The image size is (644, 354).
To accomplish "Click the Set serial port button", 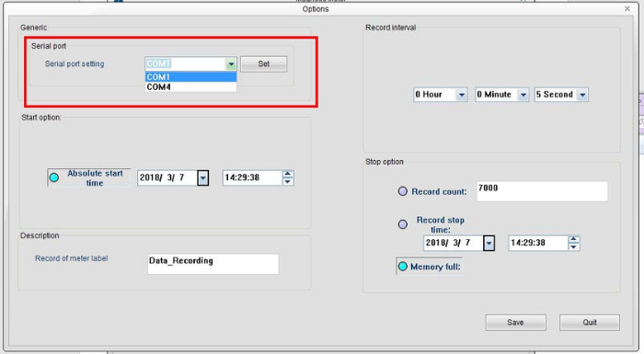I will 264,64.
